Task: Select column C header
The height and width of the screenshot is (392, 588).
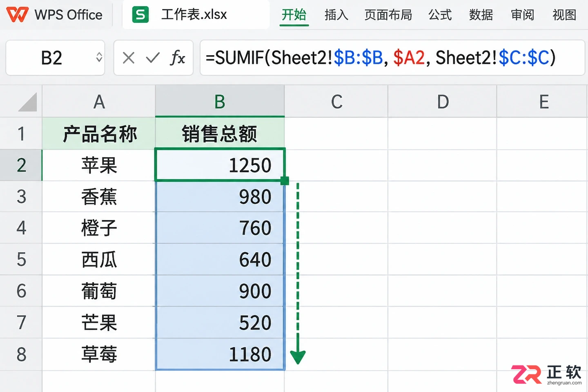Action: point(336,102)
